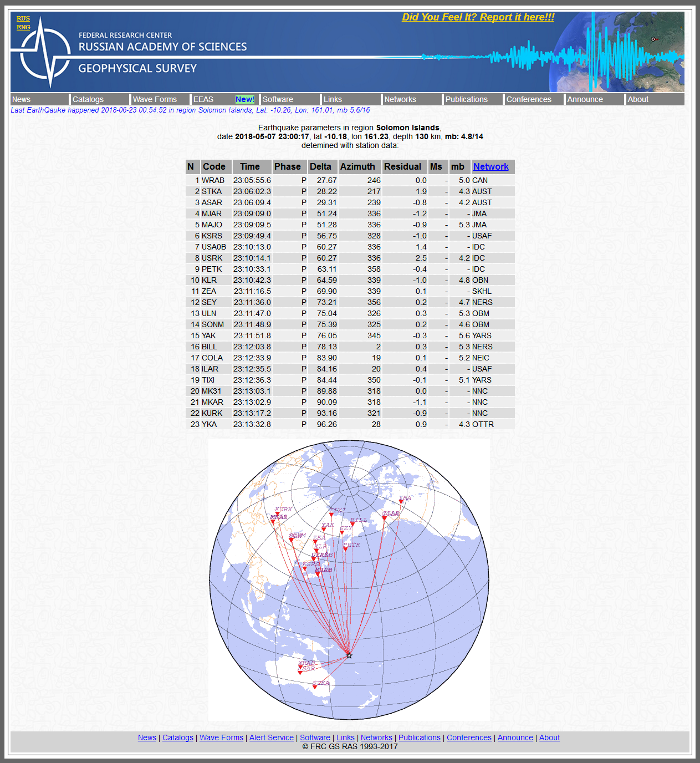This screenshot has width=700, height=763.
Task: Select station code STKA in the table
Action: (212, 191)
